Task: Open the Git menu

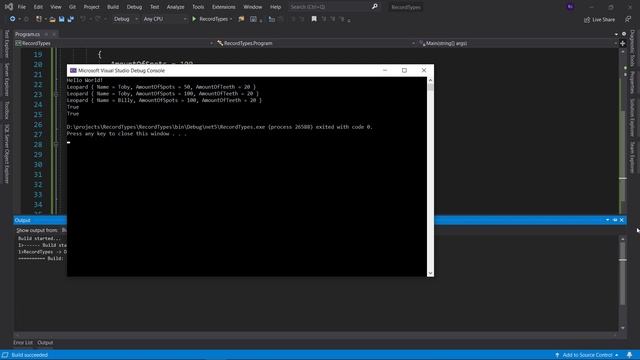Action: [72, 7]
